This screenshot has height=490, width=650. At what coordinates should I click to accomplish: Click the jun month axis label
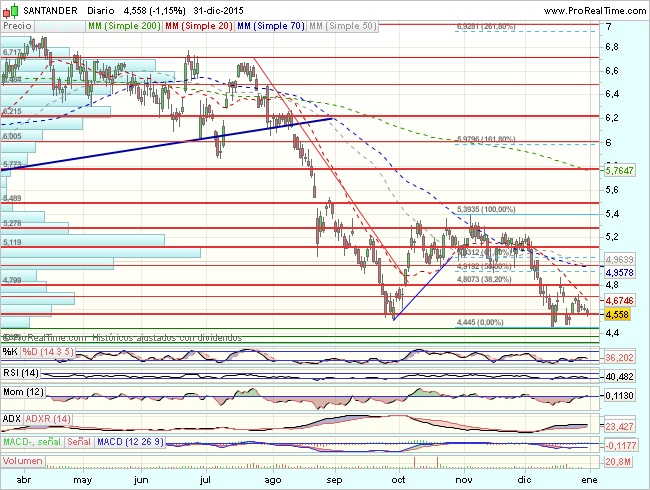click(x=141, y=480)
